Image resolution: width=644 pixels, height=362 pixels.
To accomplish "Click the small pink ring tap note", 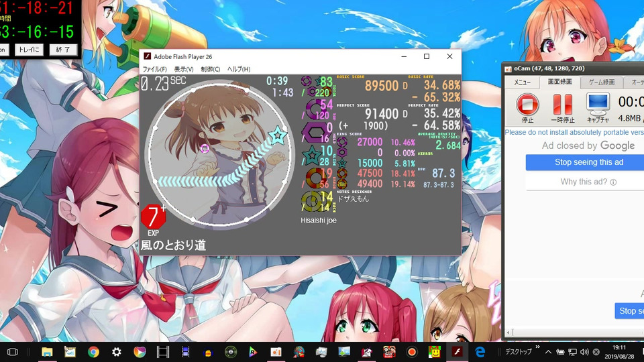I will (x=205, y=148).
